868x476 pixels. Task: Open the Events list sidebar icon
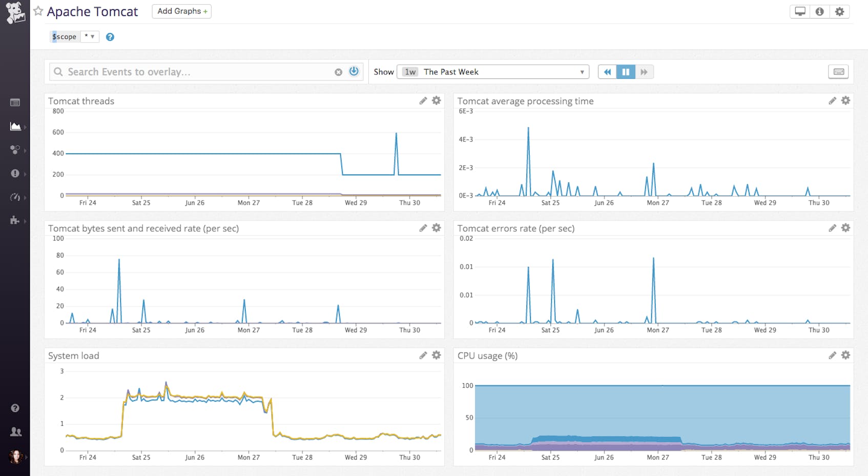(x=15, y=103)
